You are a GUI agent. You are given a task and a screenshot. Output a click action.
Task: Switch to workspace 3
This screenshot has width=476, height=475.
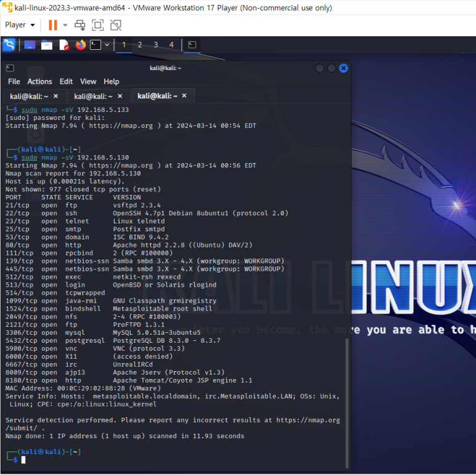coord(156,45)
